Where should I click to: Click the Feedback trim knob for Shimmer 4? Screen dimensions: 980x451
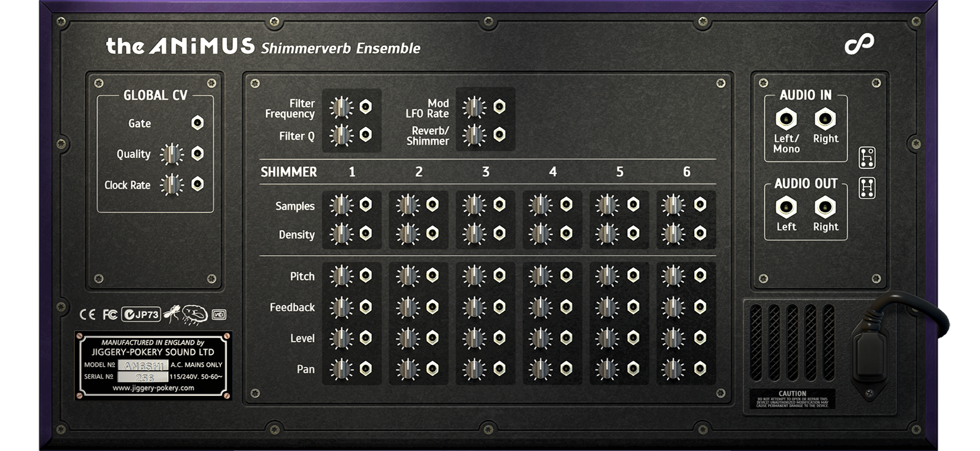tap(540, 307)
